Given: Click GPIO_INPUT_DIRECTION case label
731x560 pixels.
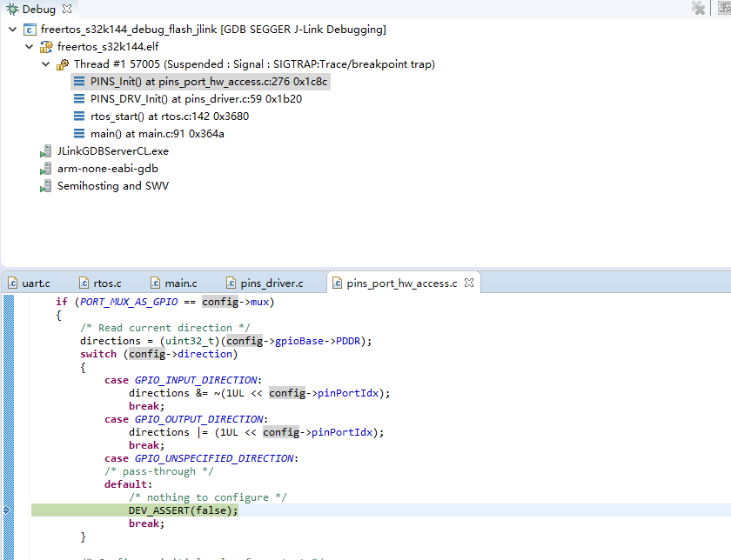Looking at the screenshot, I should [x=196, y=380].
